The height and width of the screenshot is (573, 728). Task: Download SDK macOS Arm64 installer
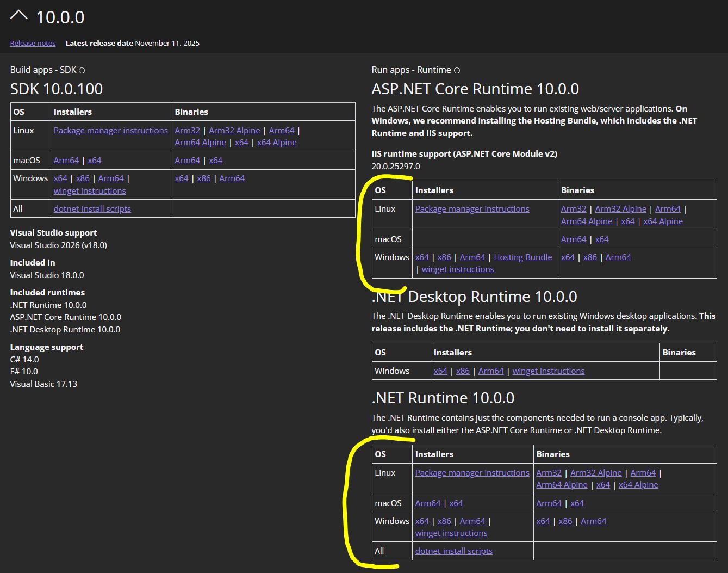tap(66, 161)
